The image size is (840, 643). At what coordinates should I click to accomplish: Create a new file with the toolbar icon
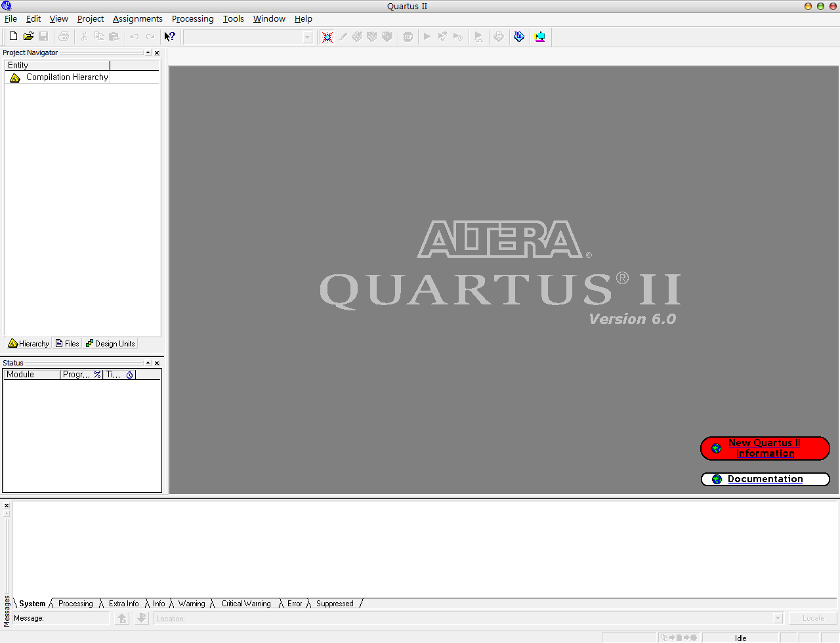pos(13,37)
